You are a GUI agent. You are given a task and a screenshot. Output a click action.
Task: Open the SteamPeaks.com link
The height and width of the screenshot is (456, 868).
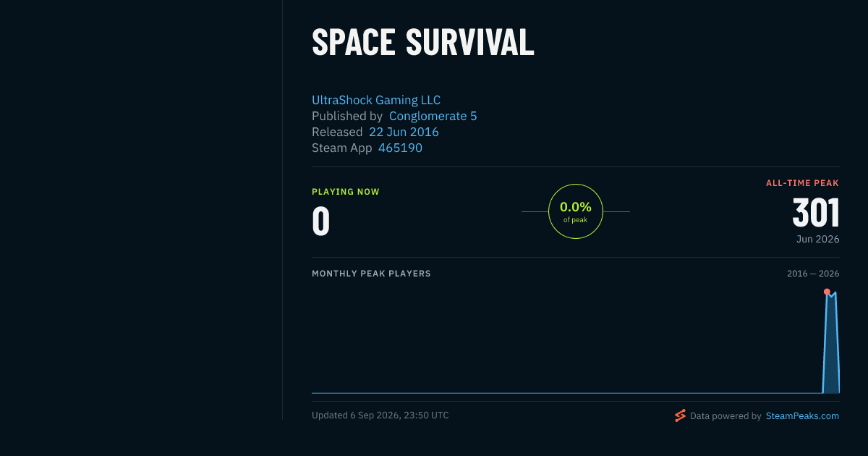tap(802, 416)
